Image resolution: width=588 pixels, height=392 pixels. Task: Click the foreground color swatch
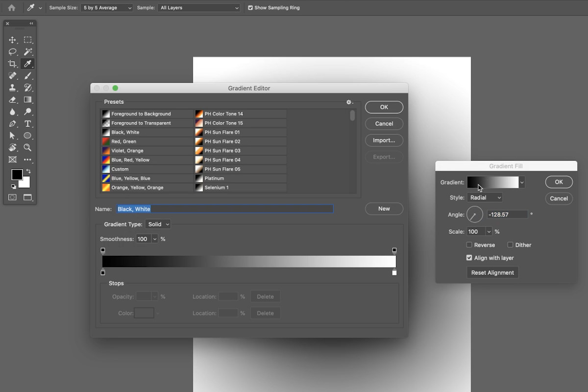(x=17, y=174)
